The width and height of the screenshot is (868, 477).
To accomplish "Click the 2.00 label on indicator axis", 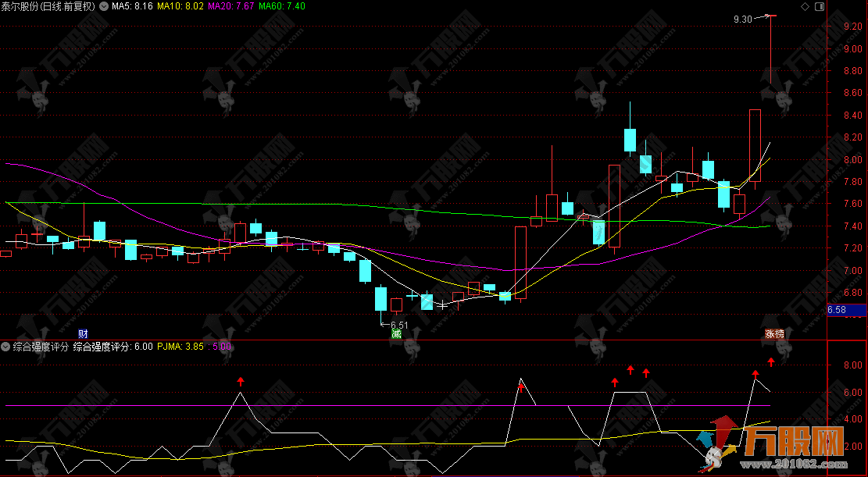I will 852,446.
